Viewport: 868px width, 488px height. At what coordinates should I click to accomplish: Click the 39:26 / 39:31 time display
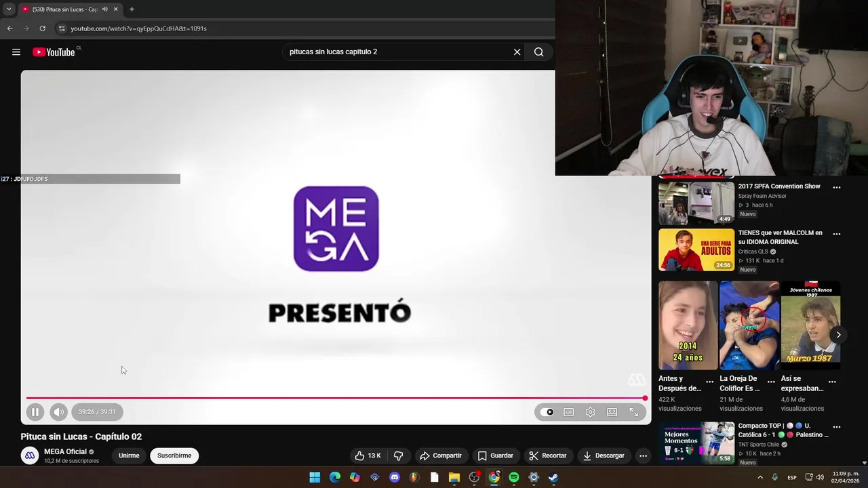pos(97,411)
